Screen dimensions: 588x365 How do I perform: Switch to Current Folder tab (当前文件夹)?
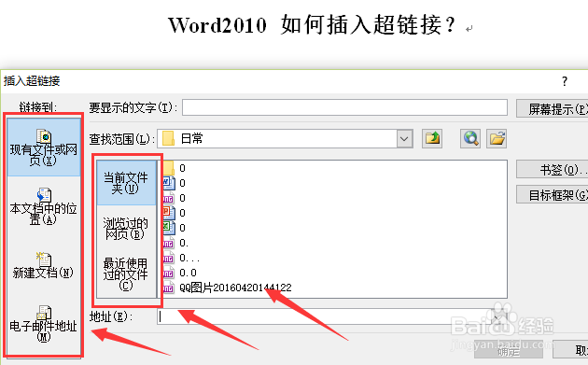coord(126,183)
